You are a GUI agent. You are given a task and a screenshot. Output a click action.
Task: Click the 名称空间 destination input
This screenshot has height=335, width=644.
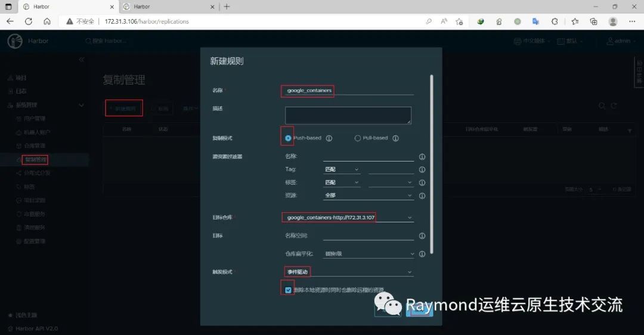click(369, 235)
